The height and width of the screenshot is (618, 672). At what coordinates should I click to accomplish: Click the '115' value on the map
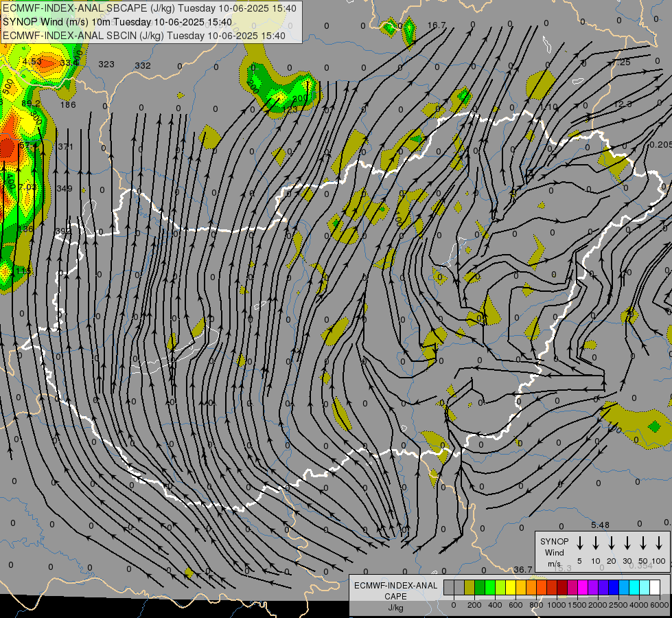pos(23,271)
